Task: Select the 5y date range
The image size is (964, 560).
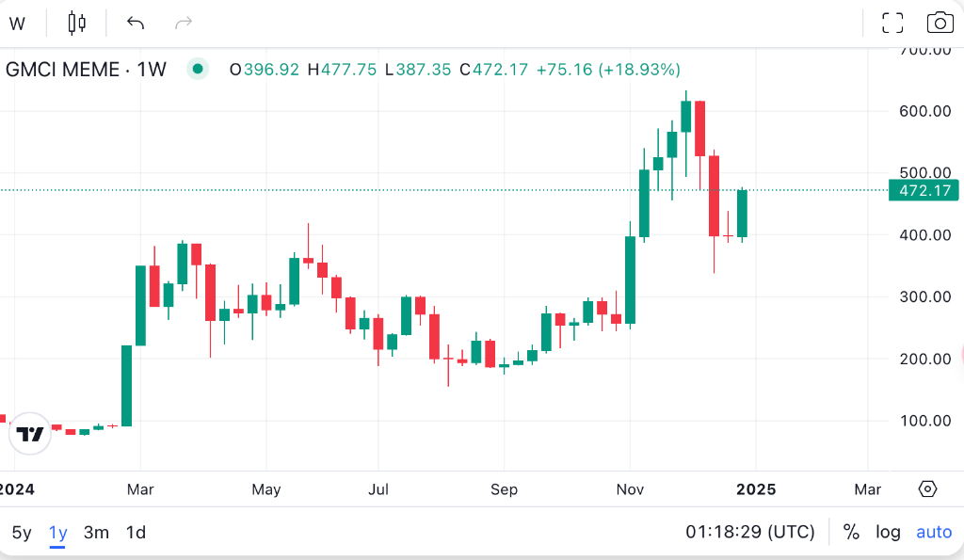Action: (x=21, y=532)
